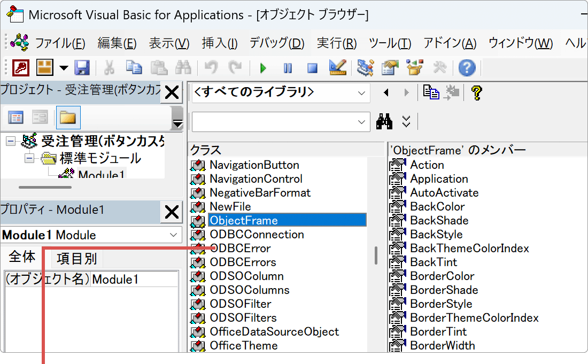
Task: Click the binoculars search icon in Object Browser
Action: pos(384,121)
